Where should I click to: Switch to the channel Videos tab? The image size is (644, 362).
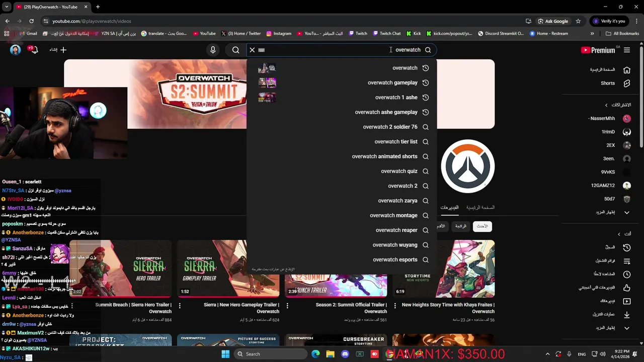(449, 207)
